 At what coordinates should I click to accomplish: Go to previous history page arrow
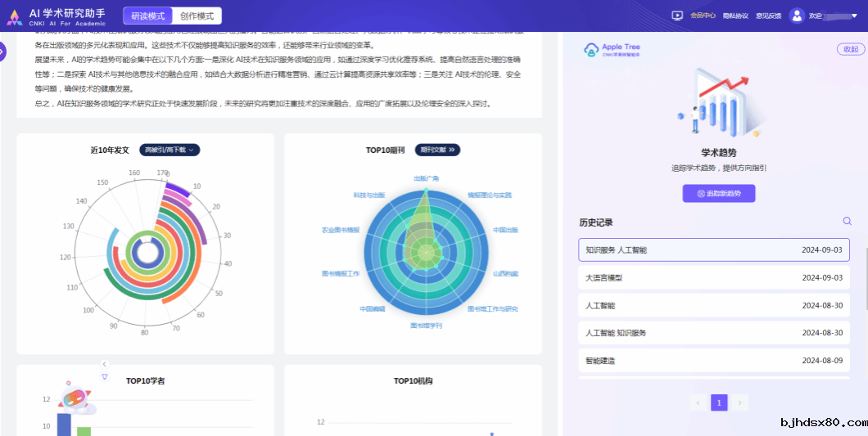(698, 402)
